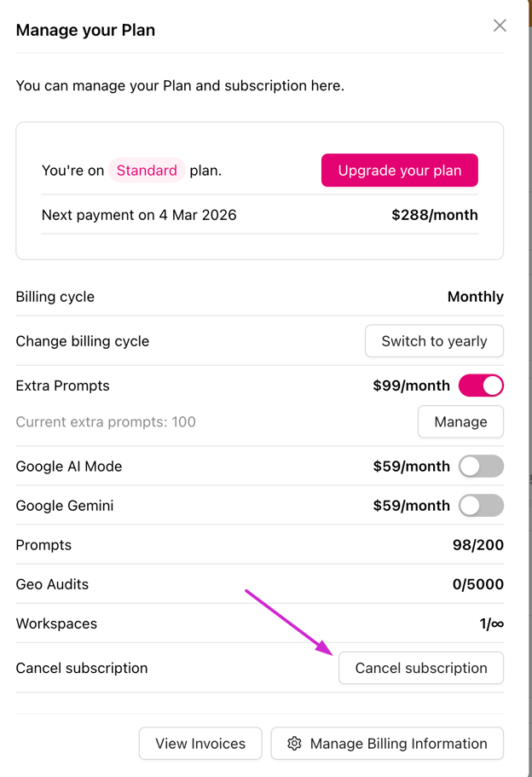
Task: Open Manage Billing Information
Action: point(386,743)
